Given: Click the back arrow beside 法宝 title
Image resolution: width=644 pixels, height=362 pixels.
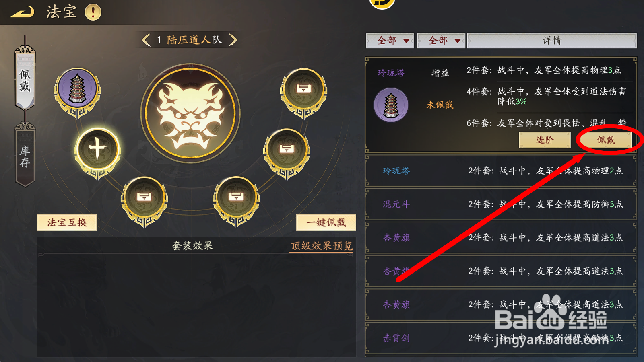Looking at the screenshot, I should click(22, 12).
